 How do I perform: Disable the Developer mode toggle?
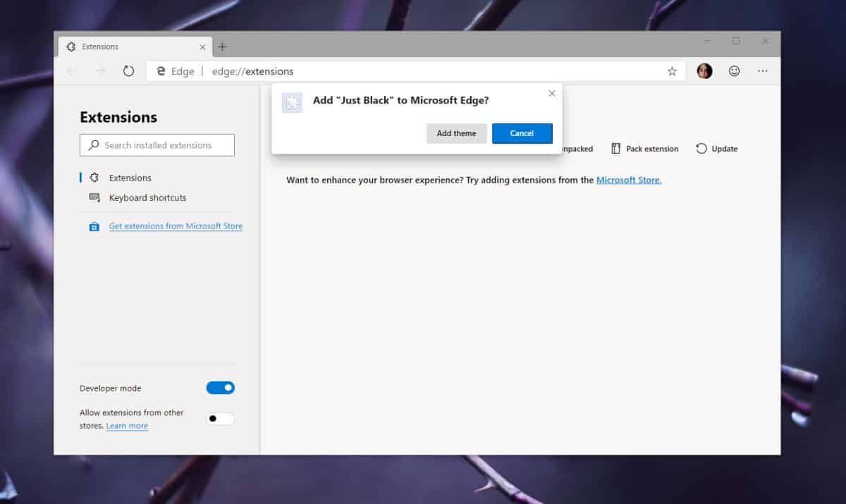[220, 387]
